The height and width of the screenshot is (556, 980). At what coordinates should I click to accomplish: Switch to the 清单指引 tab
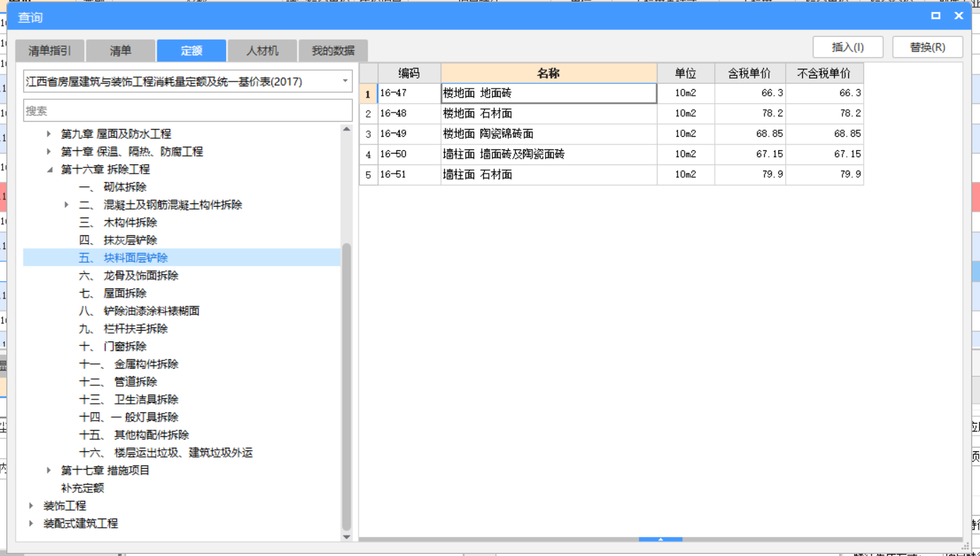coord(50,51)
